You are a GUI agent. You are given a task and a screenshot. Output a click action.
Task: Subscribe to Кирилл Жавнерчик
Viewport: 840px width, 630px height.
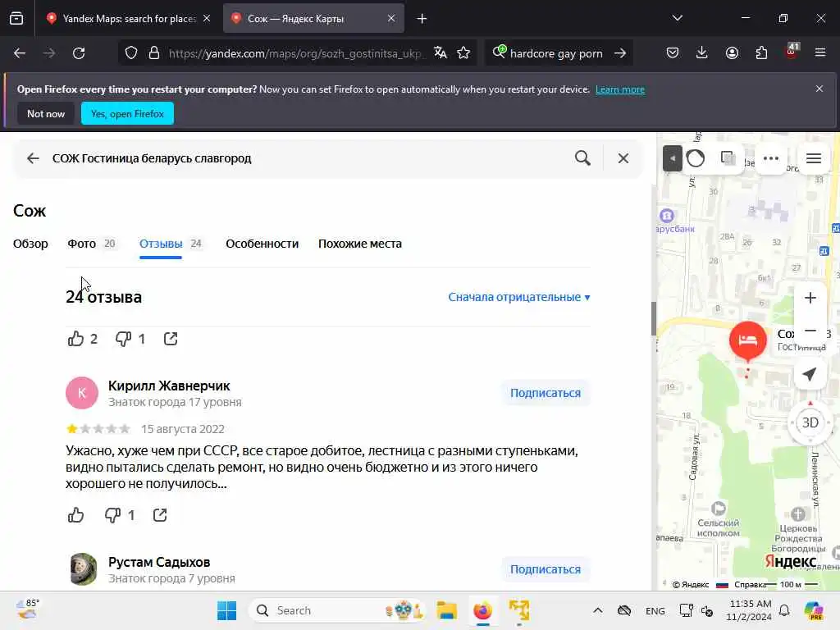(546, 393)
